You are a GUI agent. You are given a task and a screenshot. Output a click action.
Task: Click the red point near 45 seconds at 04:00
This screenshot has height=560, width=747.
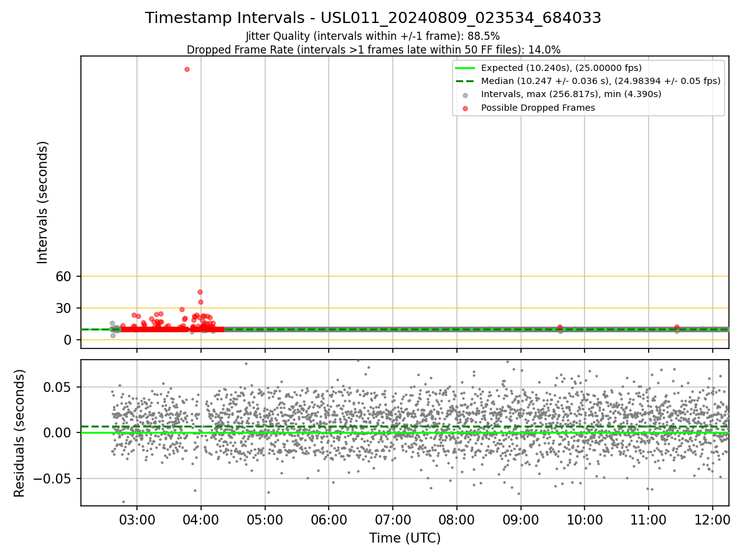click(200, 292)
